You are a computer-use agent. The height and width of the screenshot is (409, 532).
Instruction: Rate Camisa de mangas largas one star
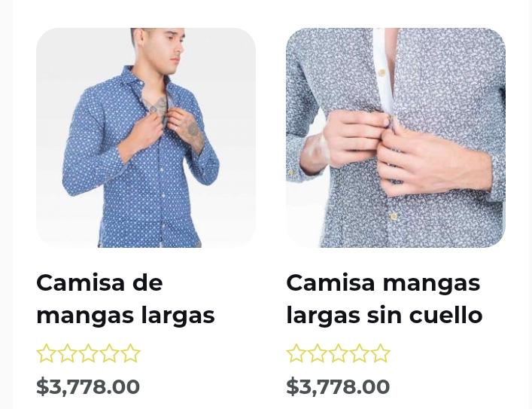46,353
